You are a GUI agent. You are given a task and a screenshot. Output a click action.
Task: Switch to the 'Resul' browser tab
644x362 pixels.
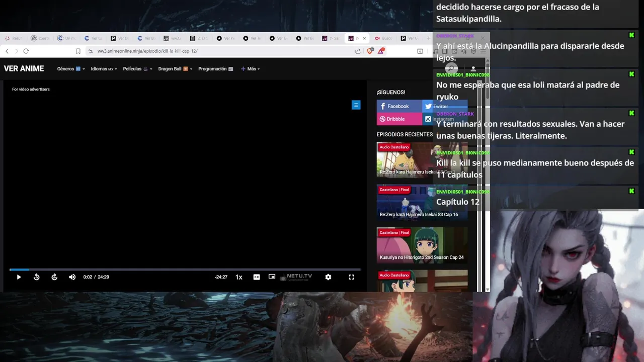[14, 38]
